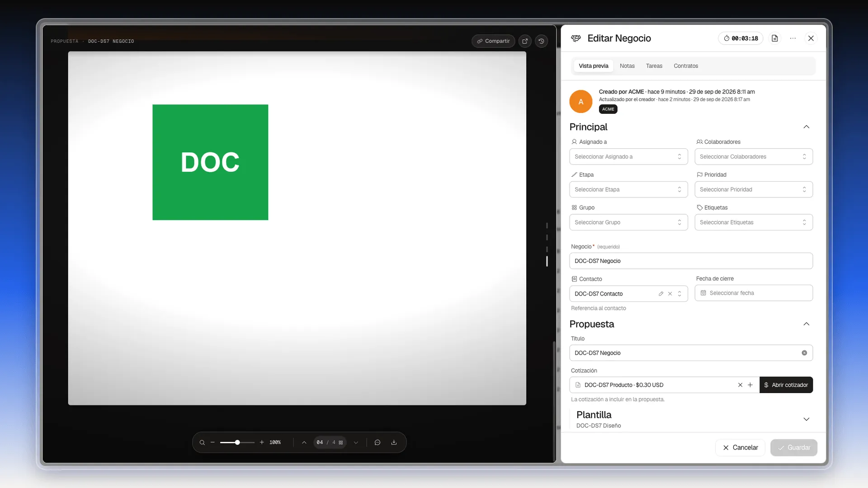This screenshot has height=488, width=868.
Task: Click the Guardar button
Action: 794,448
